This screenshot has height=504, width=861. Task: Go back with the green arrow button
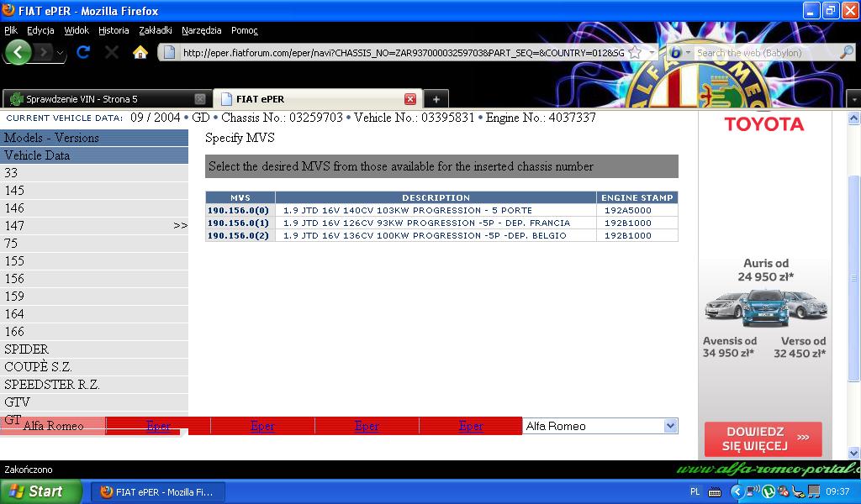click(x=18, y=53)
